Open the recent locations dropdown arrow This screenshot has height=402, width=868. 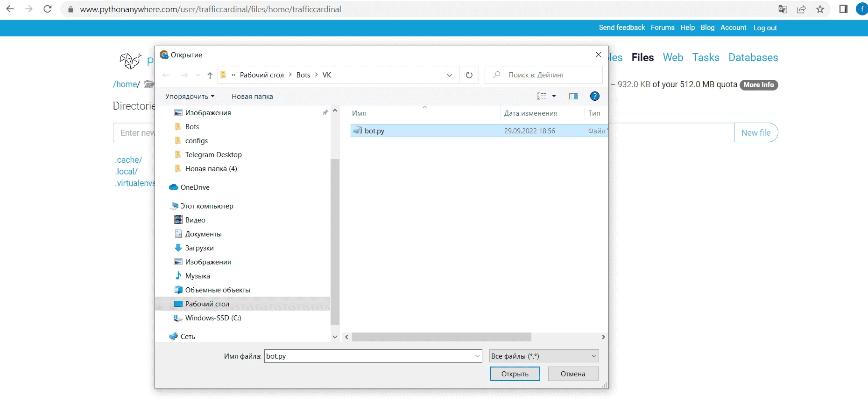[x=198, y=75]
